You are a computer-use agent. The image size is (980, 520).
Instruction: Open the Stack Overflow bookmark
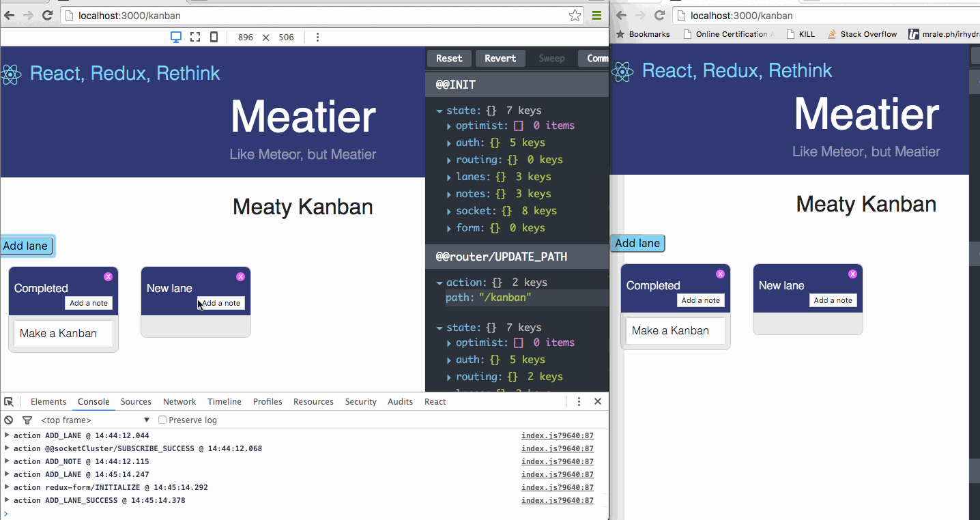tap(862, 34)
